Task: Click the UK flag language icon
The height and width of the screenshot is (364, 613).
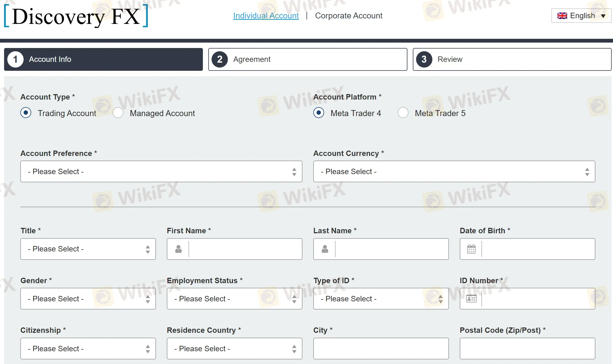Action: coord(562,16)
